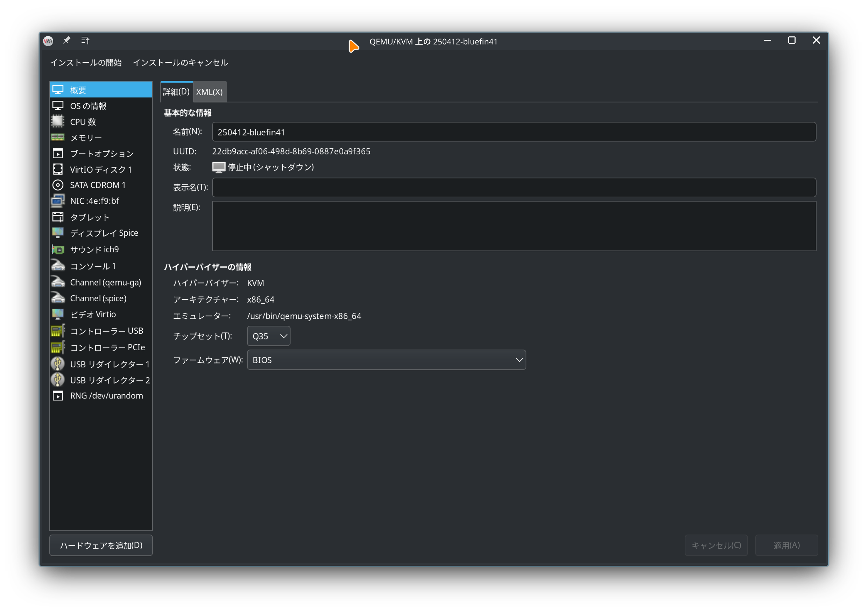This screenshot has width=868, height=613.
Task: Select the CPU 数 chip icon
Action: (x=57, y=122)
